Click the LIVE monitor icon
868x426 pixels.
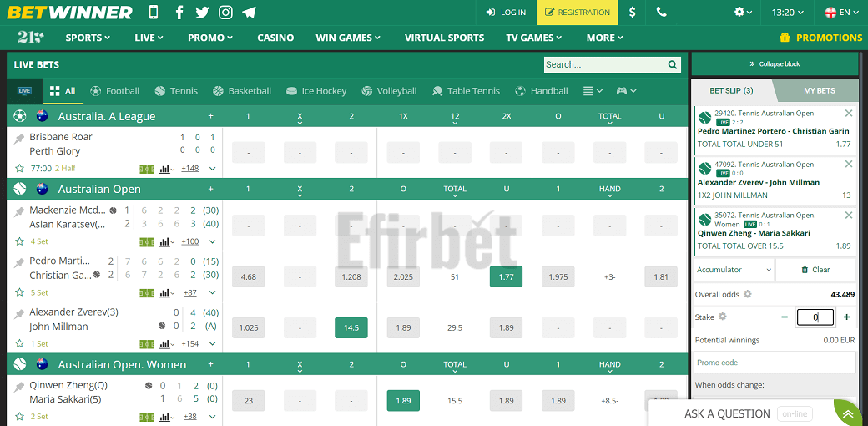point(24,91)
